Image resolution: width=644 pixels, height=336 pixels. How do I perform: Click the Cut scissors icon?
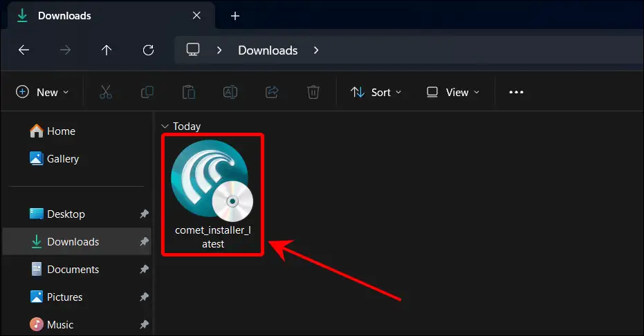tap(106, 92)
